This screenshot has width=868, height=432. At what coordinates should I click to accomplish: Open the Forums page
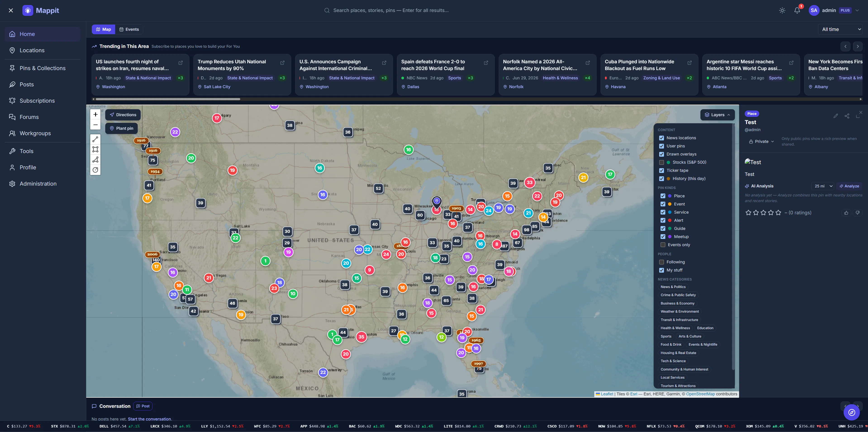(43, 117)
